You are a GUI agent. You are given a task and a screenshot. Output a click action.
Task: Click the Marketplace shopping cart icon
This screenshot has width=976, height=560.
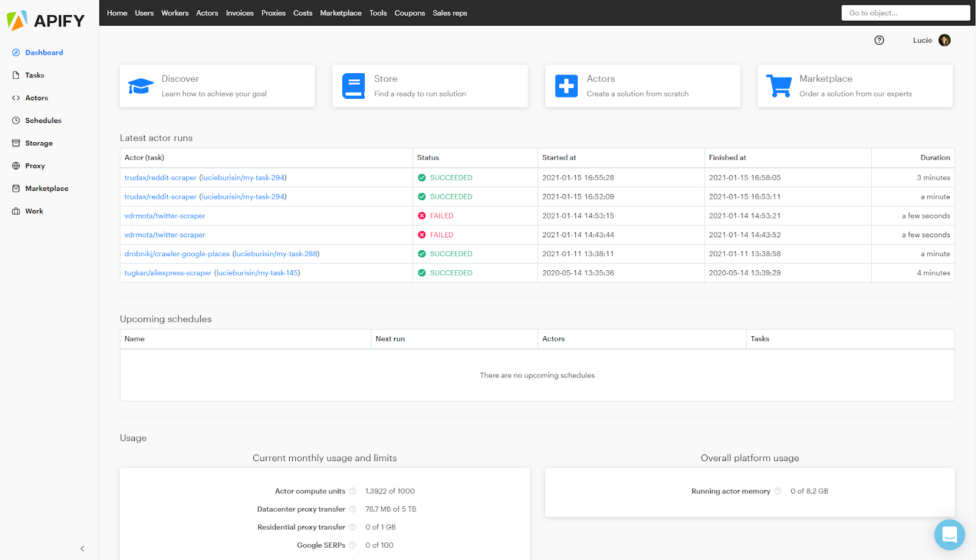[779, 86]
